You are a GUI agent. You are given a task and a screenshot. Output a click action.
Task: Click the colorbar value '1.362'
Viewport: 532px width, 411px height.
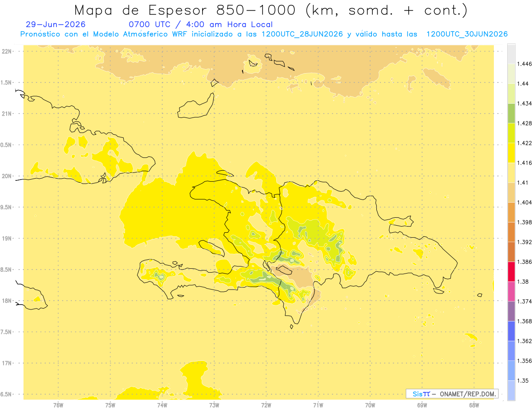pyautogui.click(x=524, y=341)
